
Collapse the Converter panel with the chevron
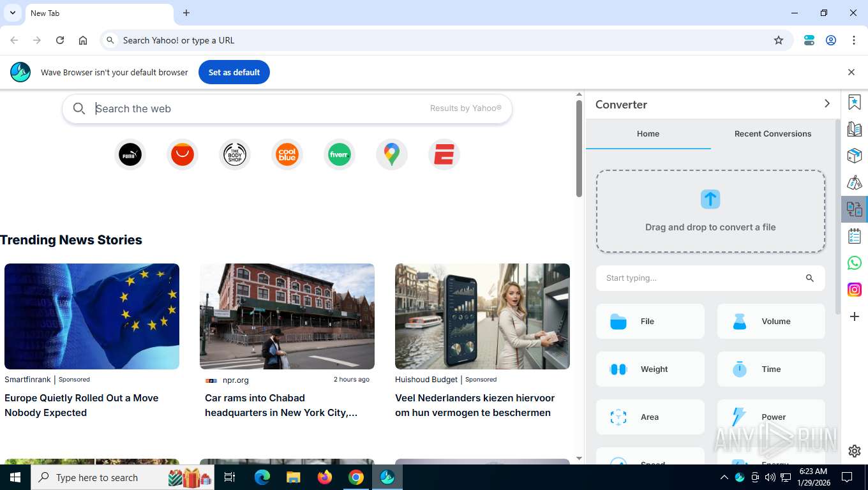tap(827, 103)
